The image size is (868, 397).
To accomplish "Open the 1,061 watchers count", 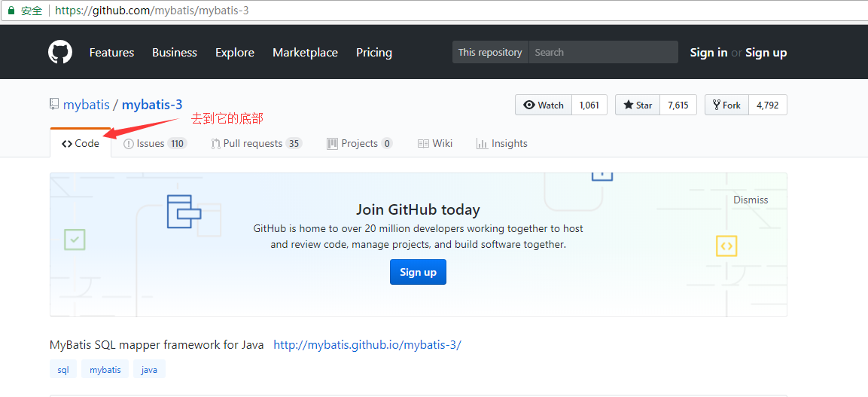I will tap(589, 105).
